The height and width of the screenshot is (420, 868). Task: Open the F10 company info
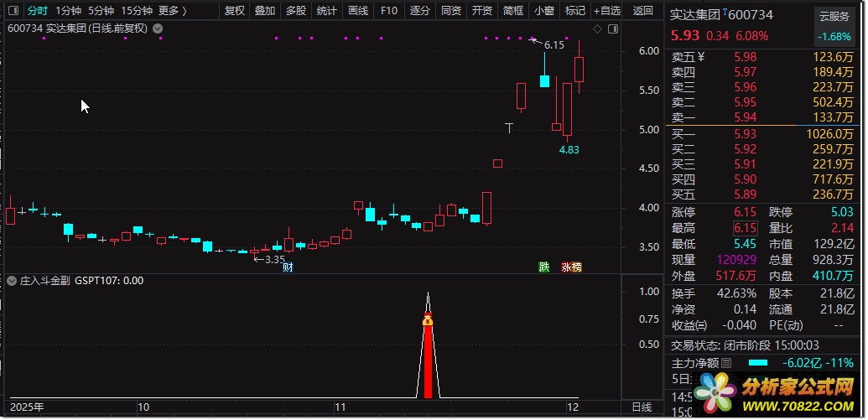coord(389,11)
